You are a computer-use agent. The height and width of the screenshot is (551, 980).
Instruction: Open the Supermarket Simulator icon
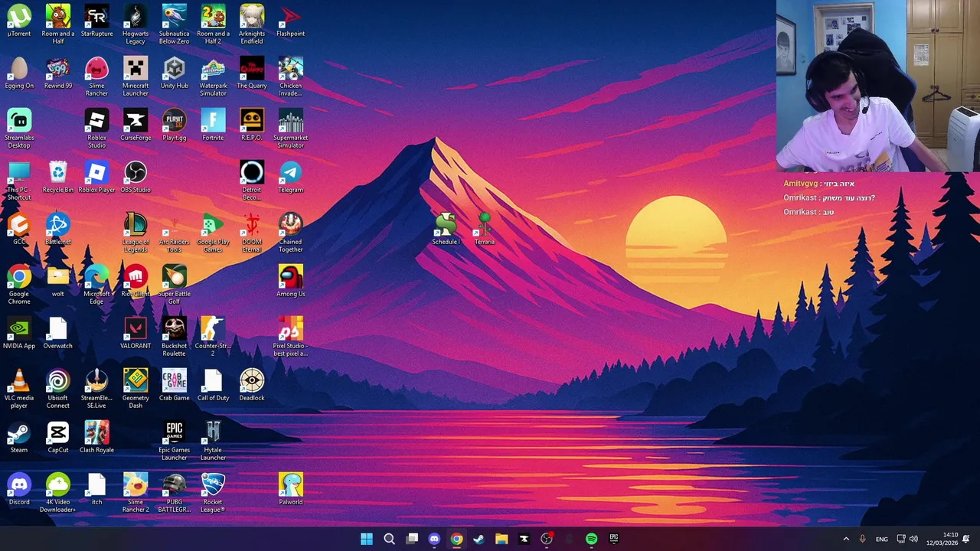coord(290,129)
